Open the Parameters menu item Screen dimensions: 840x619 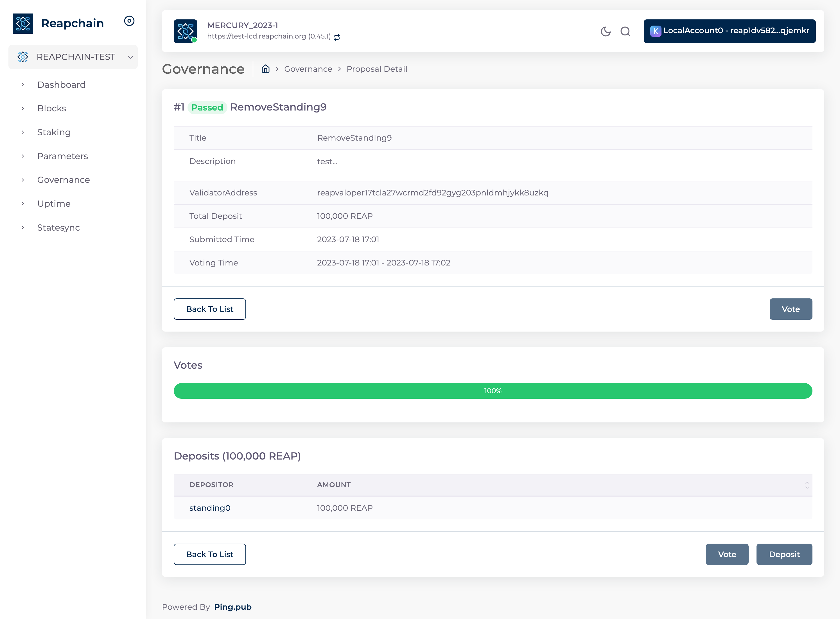pyautogui.click(x=62, y=156)
